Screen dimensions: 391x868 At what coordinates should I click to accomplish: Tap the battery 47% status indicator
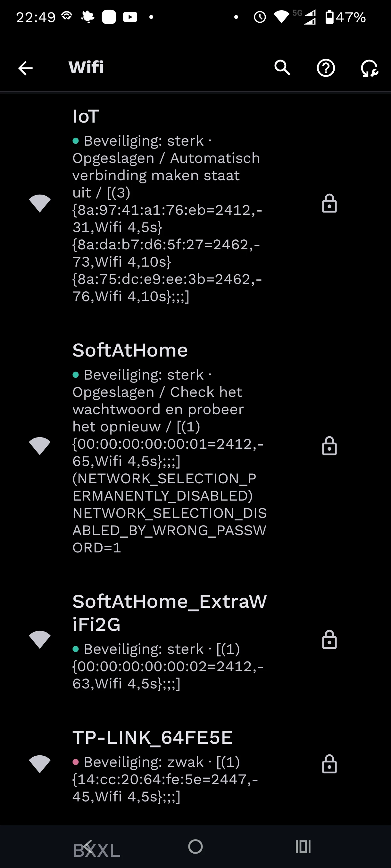[345, 17]
